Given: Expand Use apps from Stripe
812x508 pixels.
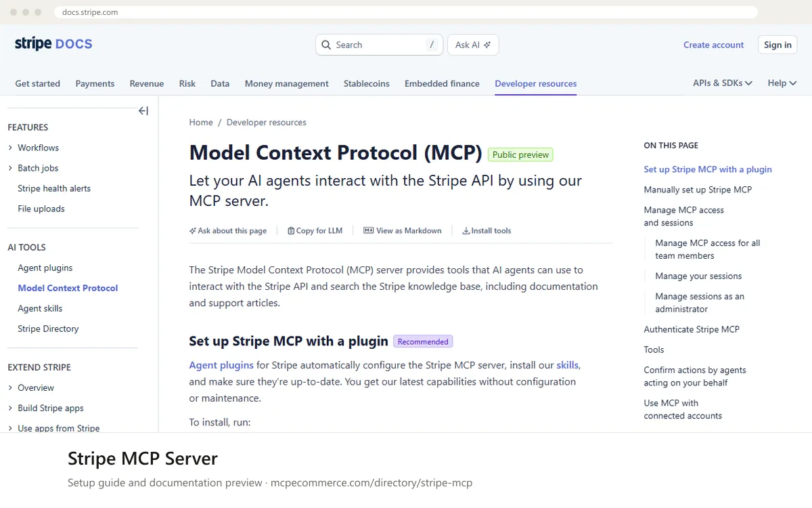Looking at the screenshot, I should [x=10, y=428].
